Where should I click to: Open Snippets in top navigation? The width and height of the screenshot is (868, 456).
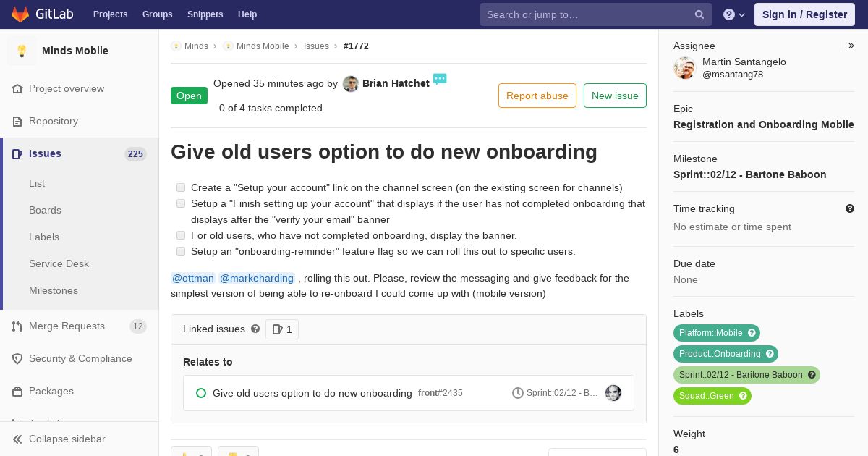[x=205, y=14]
